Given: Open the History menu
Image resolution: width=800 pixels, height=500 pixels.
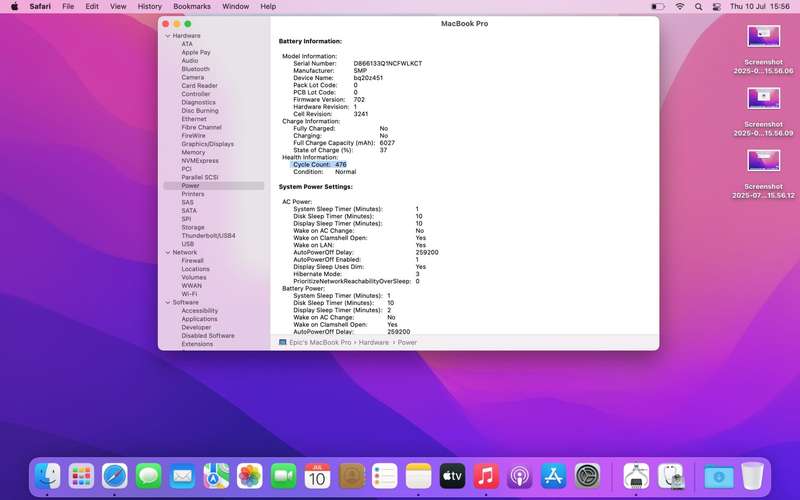Looking at the screenshot, I should point(149,7).
